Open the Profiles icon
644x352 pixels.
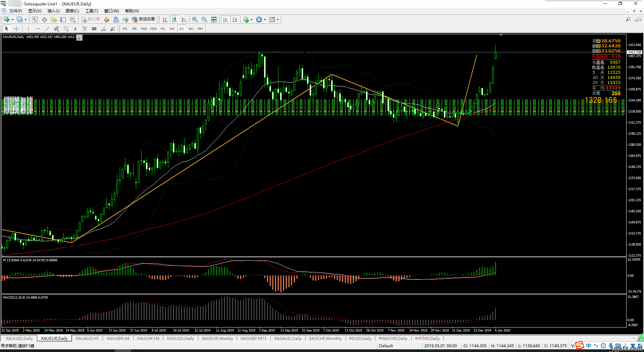[x=20, y=19]
